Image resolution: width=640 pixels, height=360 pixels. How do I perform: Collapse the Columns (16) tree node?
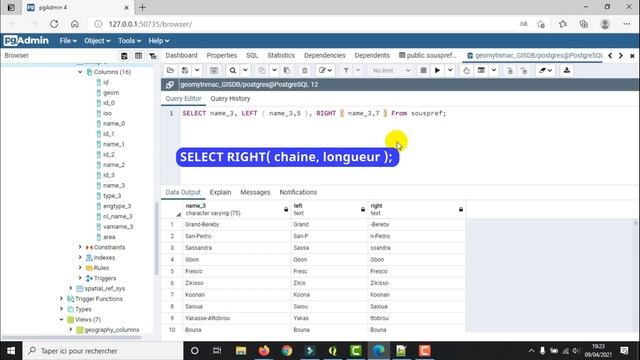(80, 72)
